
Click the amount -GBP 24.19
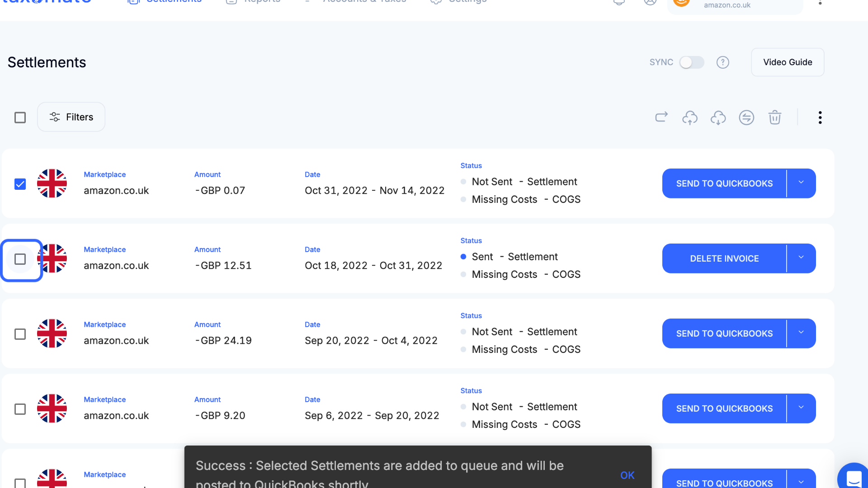point(223,341)
